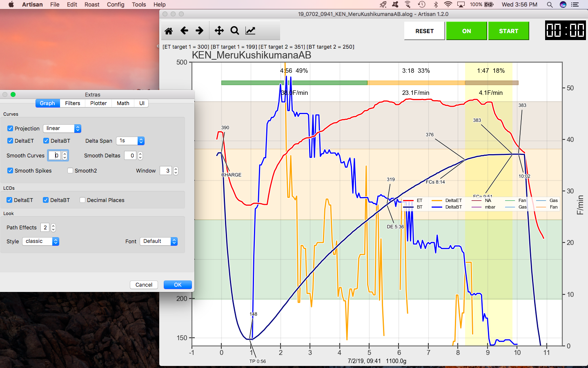588x368 pixels.
Task: Open the Apple menu
Action: 11,4
